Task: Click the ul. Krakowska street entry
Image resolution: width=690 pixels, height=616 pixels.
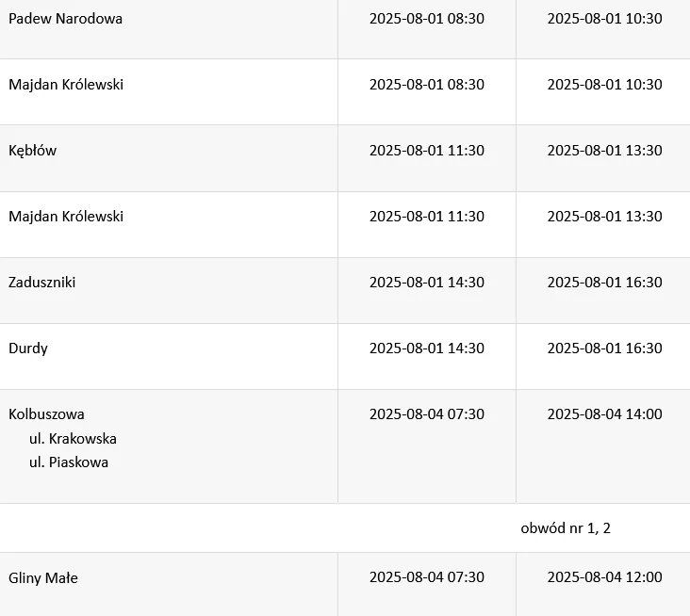Action: point(73,439)
